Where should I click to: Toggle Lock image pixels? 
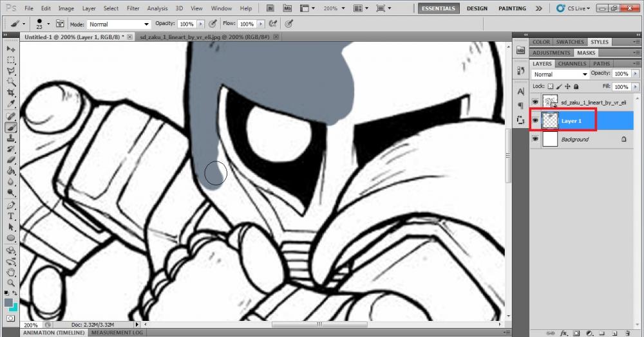click(559, 87)
